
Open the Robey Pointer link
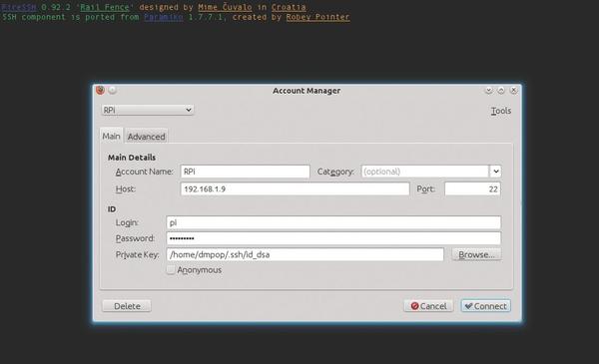(317, 17)
